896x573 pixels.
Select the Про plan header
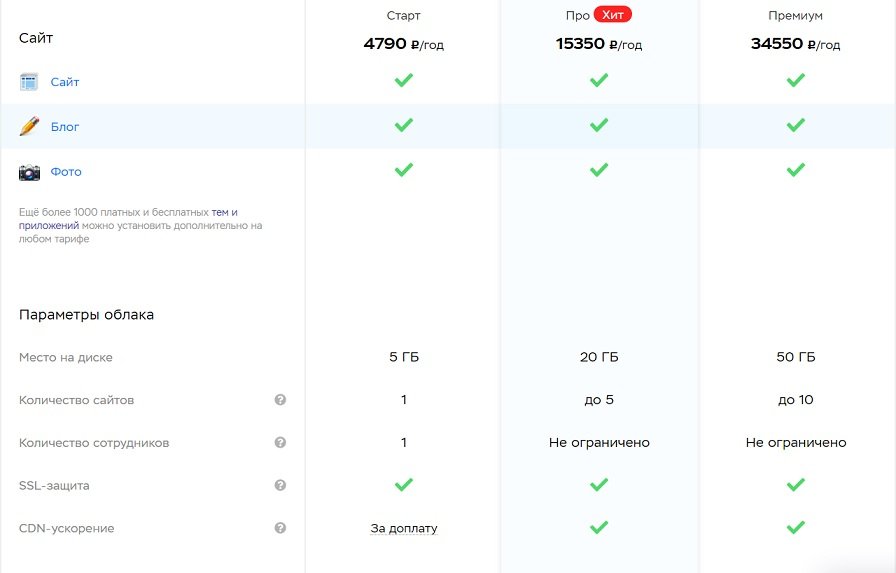578,15
